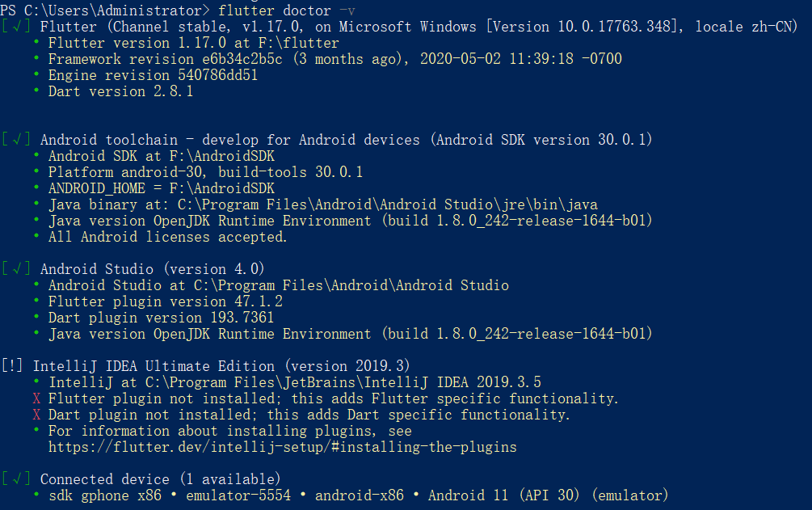The width and height of the screenshot is (812, 510).
Task: Click the PS C:\Users\Administrator prompt
Action: pyautogui.click(x=105, y=11)
